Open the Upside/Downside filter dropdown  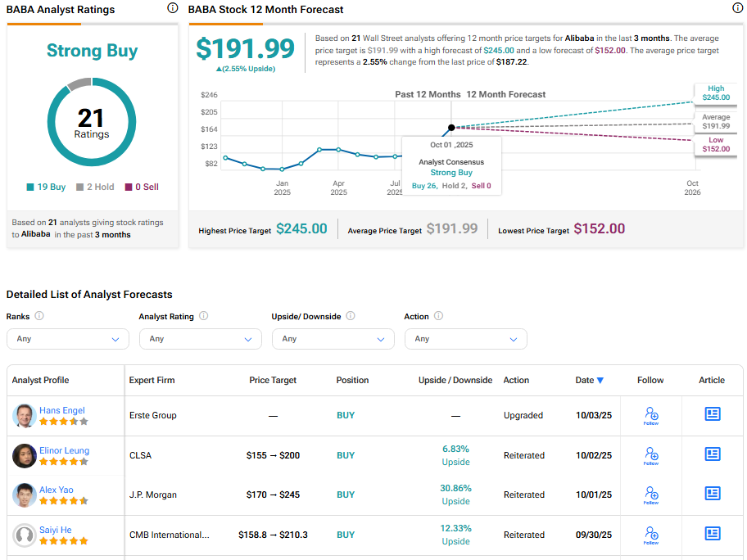tap(333, 339)
